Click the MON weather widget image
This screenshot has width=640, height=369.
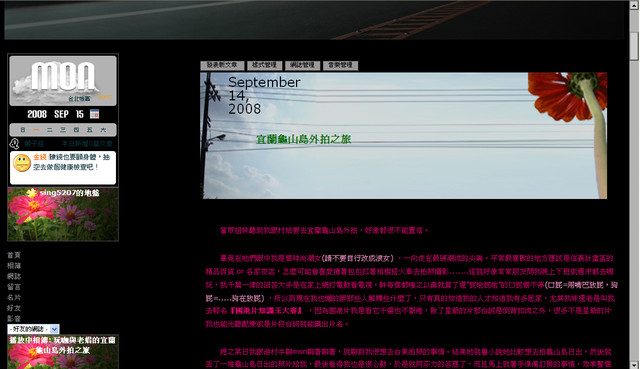63,80
